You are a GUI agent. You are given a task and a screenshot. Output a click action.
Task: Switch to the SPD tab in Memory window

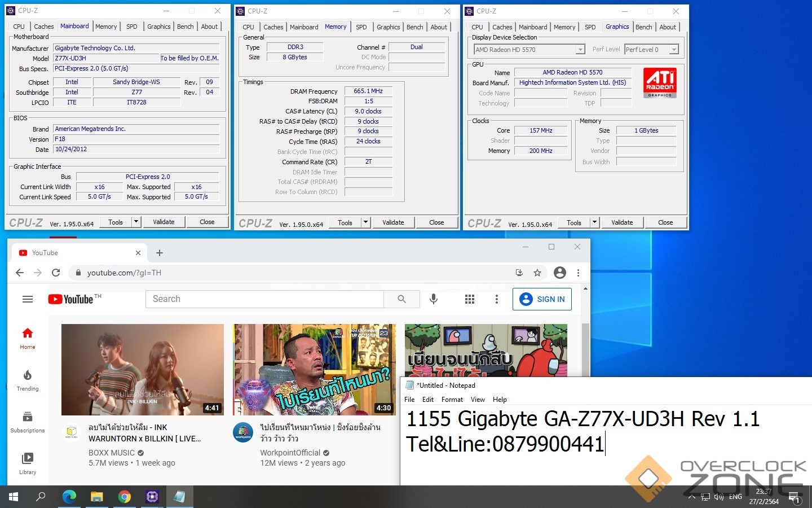tap(361, 27)
